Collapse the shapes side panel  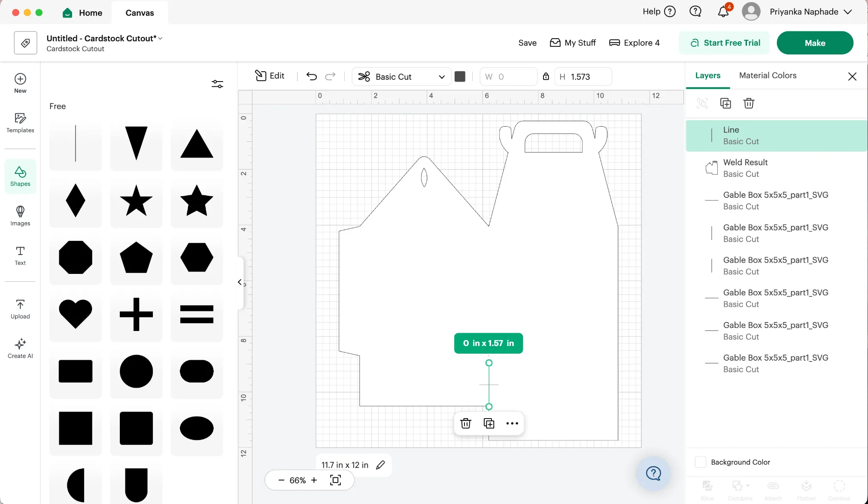tap(240, 282)
